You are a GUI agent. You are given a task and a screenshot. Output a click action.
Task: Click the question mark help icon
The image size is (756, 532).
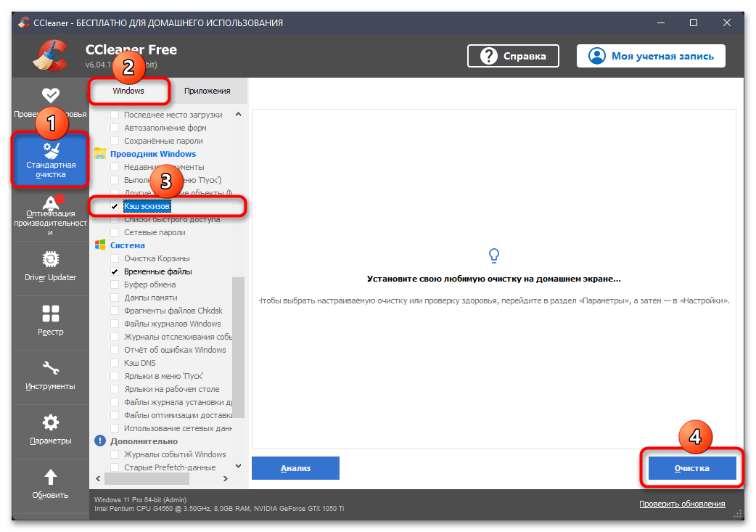[x=488, y=56]
